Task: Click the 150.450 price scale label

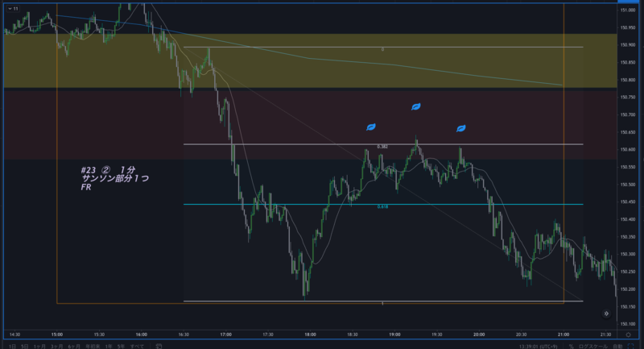Action: pos(628,202)
